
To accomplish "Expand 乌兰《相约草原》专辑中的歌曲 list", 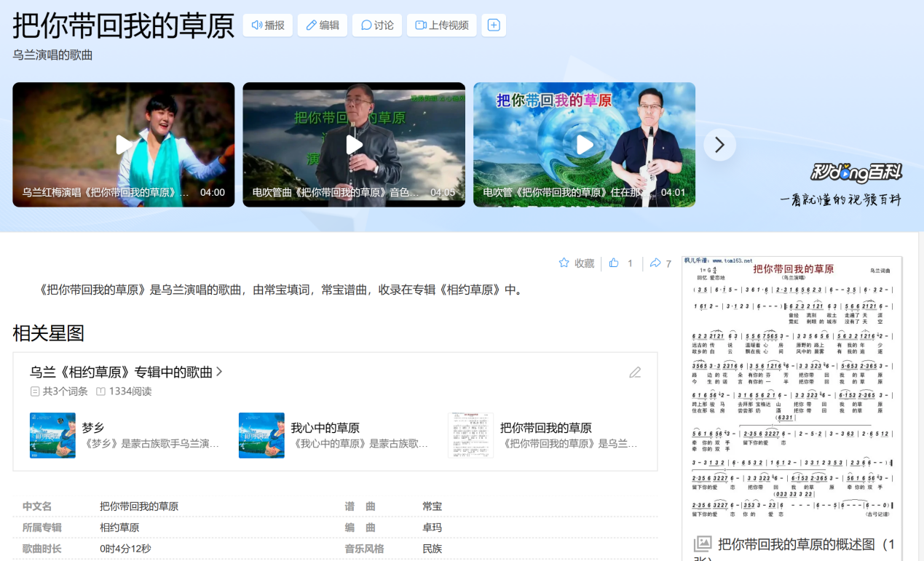I will click(x=126, y=372).
